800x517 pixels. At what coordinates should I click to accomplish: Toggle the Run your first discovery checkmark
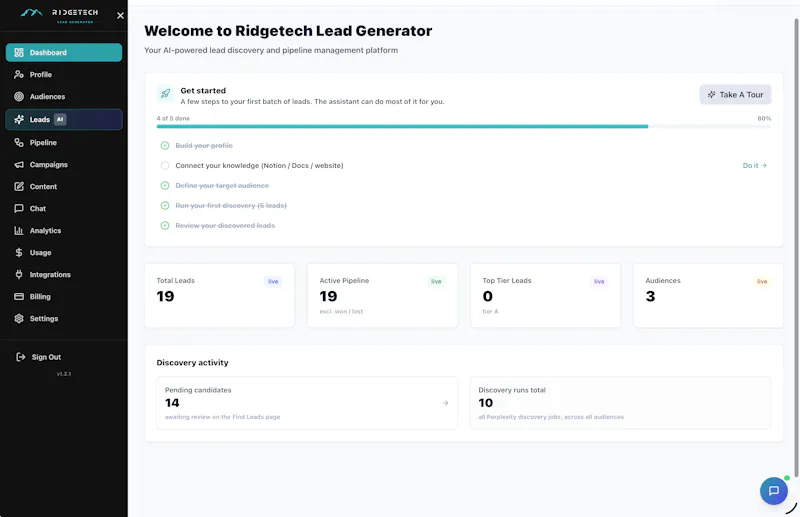point(165,205)
